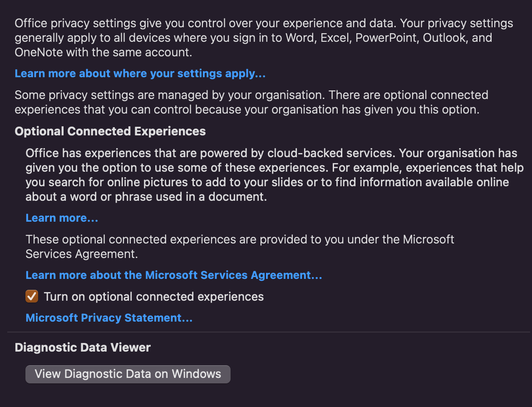This screenshot has width=532, height=407.
Task: Open 'Learn more about where your settings apply' link
Action: (x=140, y=74)
